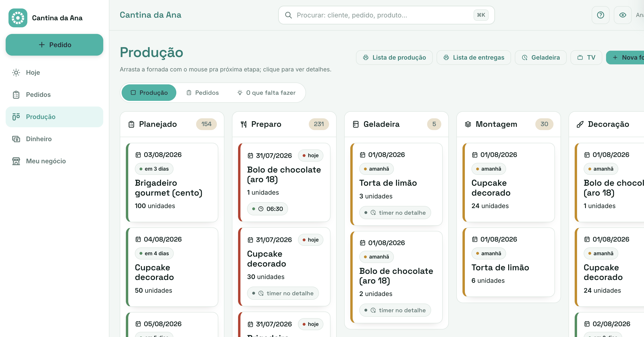Viewport: 644px width, 337px height.
Task: Select Produção in the sidebar
Action: pos(54,117)
